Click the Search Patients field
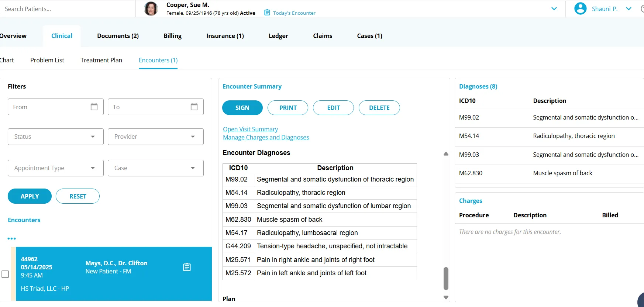Viewport: 644px width, 307px height. click(68, 9)
